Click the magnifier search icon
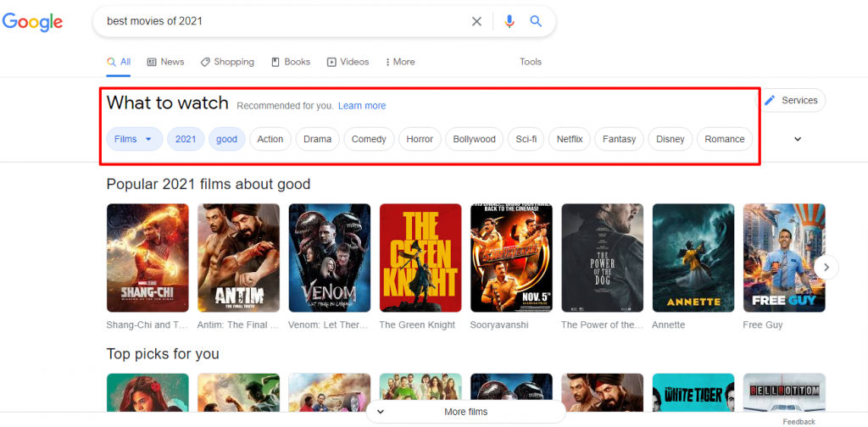Image resolution: width=868 pixels, height=427 pixels. (x=536, y=21)
